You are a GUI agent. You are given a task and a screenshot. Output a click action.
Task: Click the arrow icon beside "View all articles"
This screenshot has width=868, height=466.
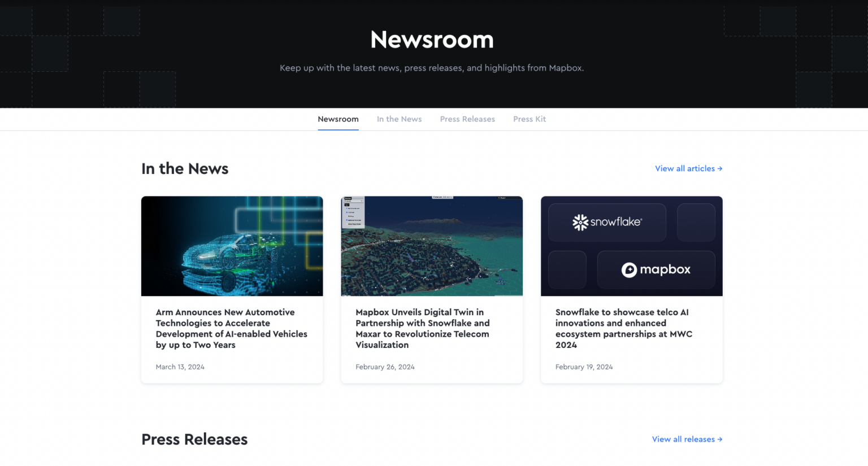click(x=720, y=168)
